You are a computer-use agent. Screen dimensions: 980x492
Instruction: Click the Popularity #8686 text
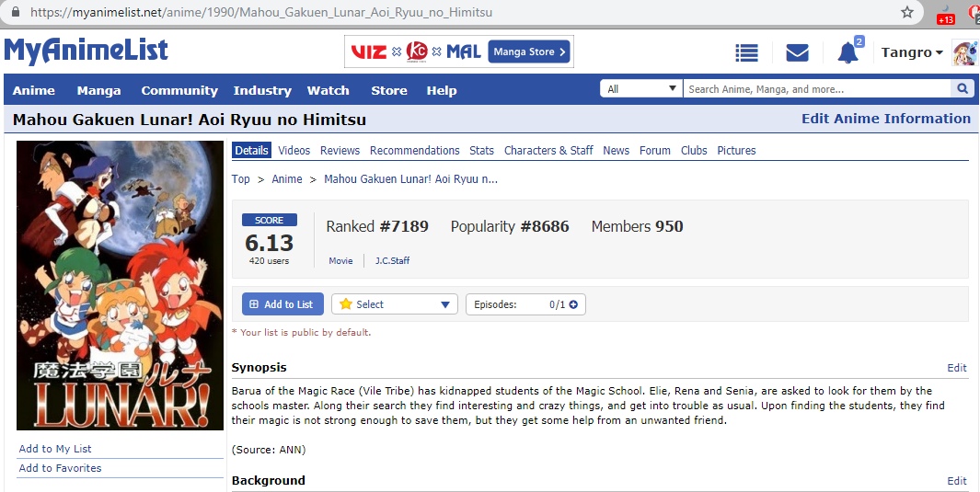click(x=510, y=226)
